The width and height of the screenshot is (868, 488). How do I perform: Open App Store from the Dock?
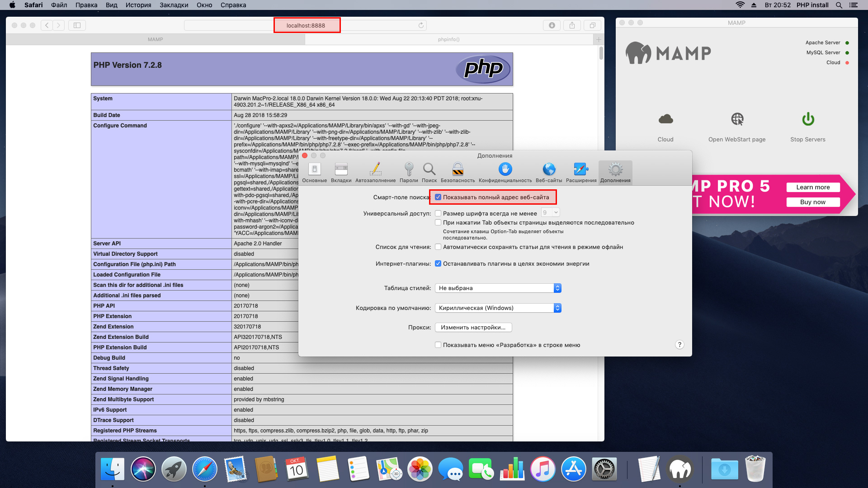point(573,469)
